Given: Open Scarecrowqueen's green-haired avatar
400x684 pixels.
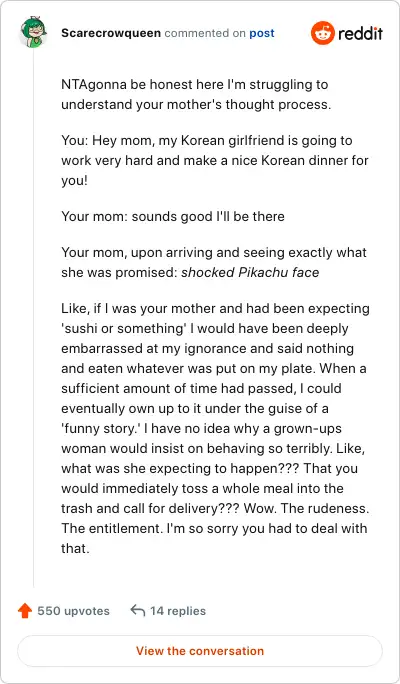Looking at the screenshot, I should 33,33.
